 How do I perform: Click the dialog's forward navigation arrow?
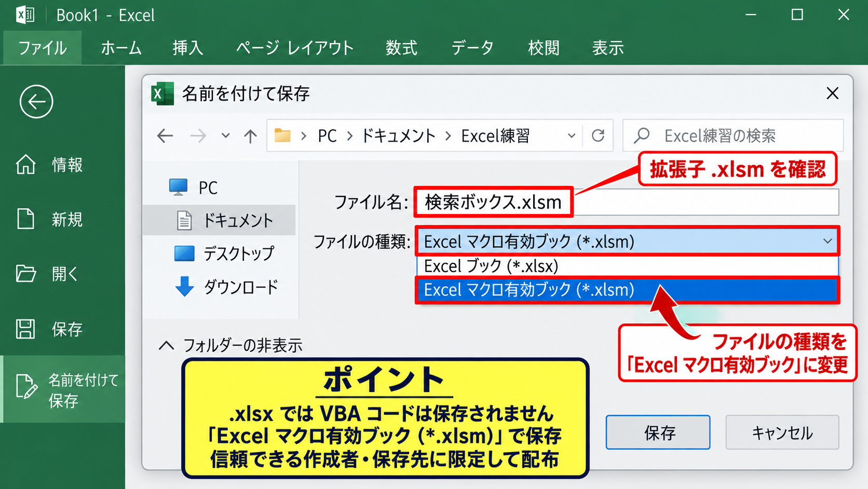(x=198, y=136)
